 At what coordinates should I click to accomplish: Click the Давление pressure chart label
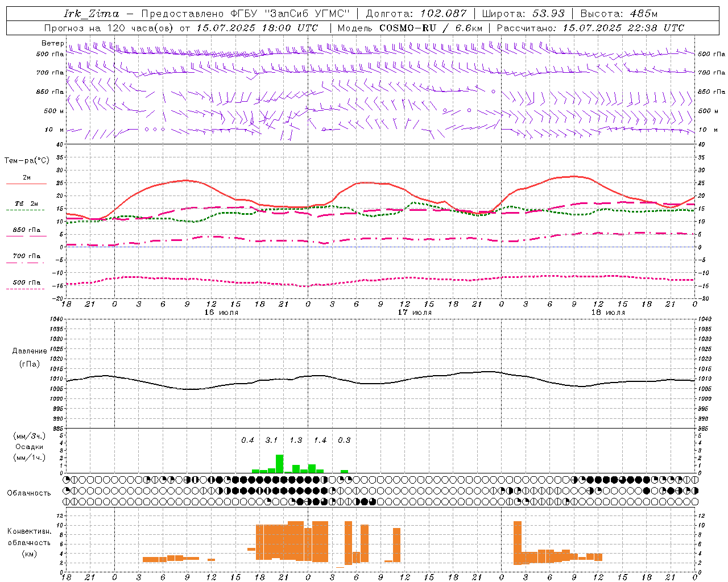30,351
